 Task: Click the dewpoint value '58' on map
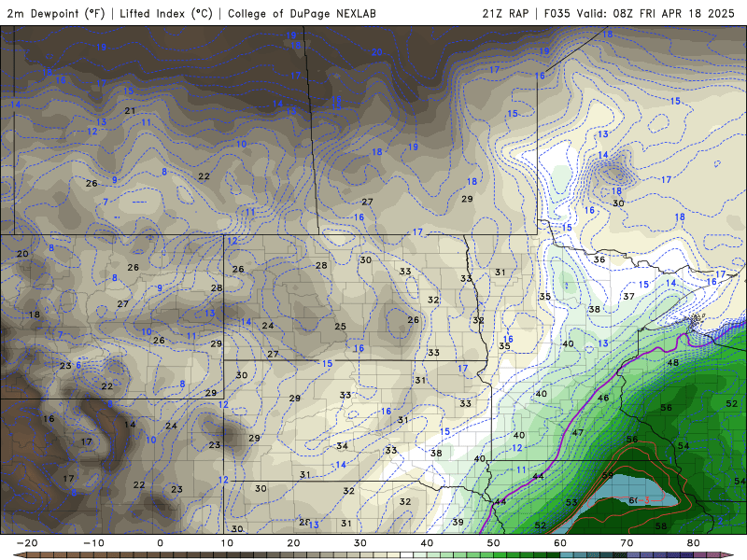pos(661,525)
